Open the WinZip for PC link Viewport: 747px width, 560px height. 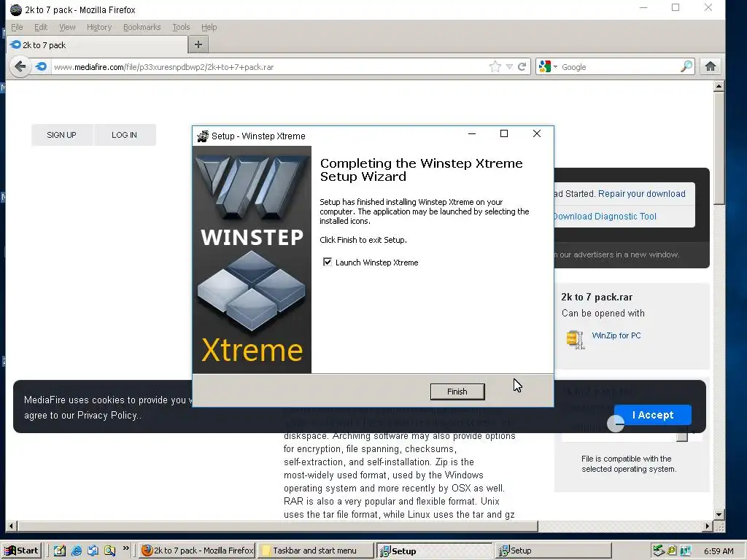(x=616, y=335)
